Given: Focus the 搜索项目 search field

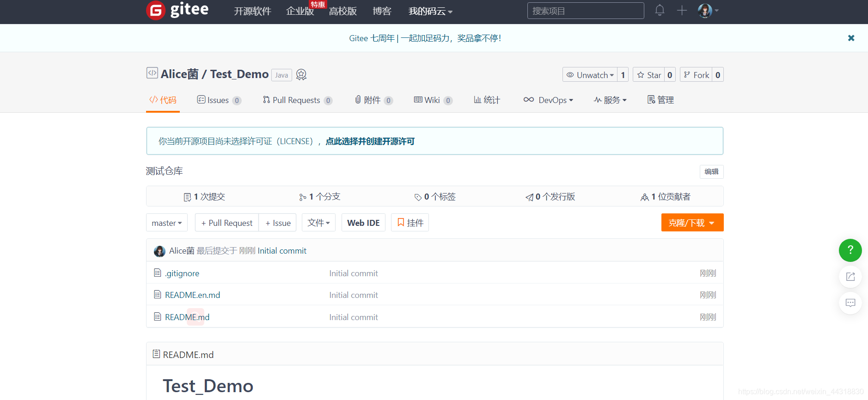Looking at the screenshot, I should [586, 11].
